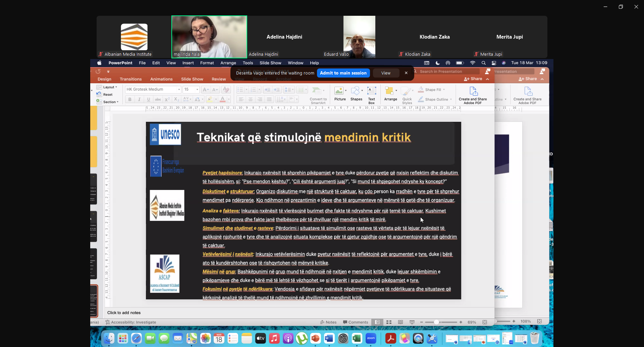Toggle Subscript formatting
The width and height of the screenshot is (644, 347).
[176, 99]
